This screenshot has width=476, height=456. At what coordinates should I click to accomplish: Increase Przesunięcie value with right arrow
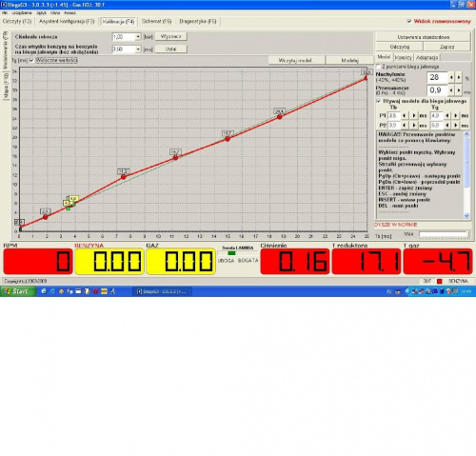click(459, 90)
